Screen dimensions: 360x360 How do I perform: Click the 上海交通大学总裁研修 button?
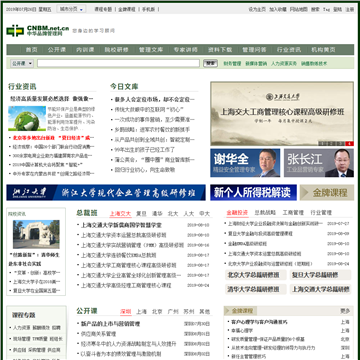tap(320, 289)
